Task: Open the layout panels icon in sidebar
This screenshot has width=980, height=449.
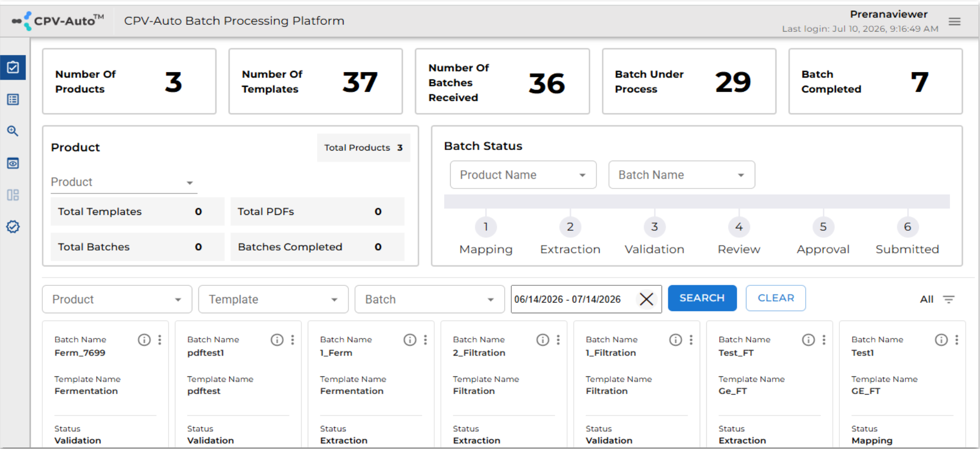Action: [x=13, y=195]
